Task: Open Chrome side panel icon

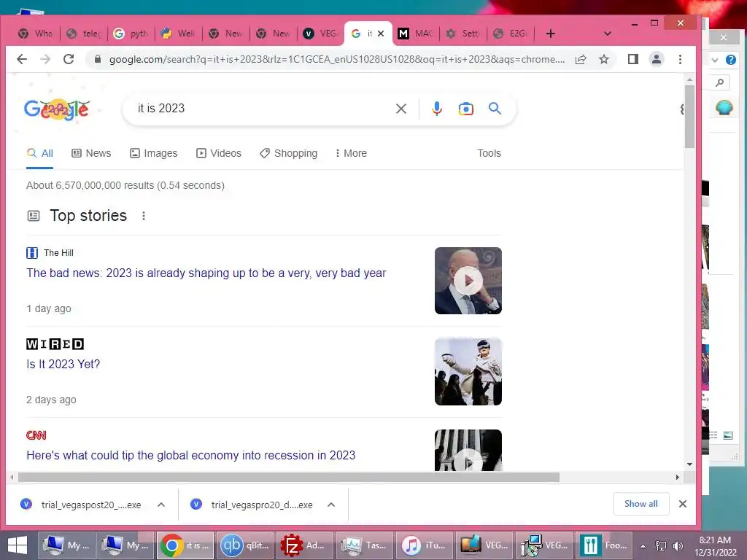Action: coord(633,59)
